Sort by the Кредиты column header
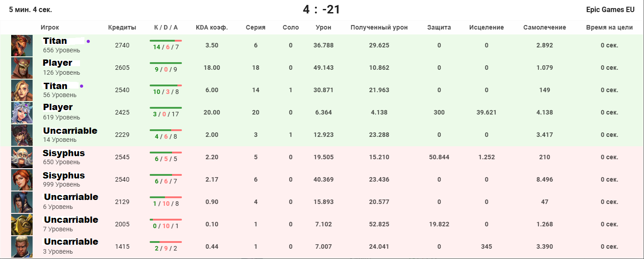 click(x=122, y=27)
